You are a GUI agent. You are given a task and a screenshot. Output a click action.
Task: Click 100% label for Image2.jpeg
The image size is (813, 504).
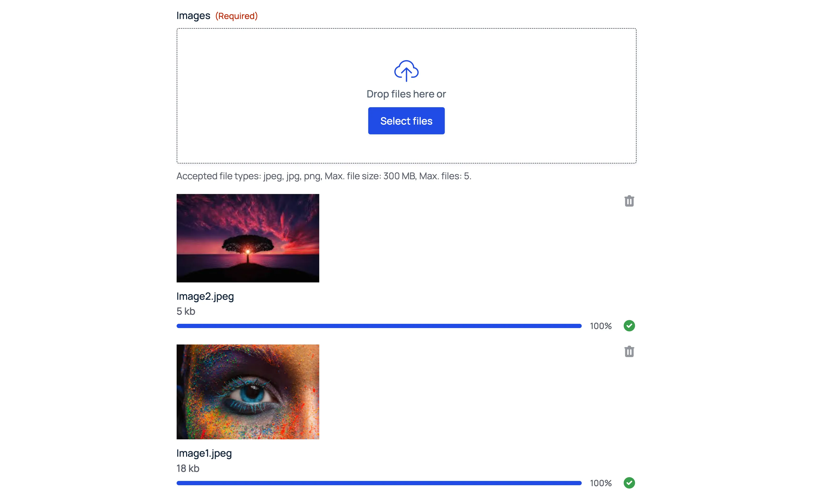(601, 326)
